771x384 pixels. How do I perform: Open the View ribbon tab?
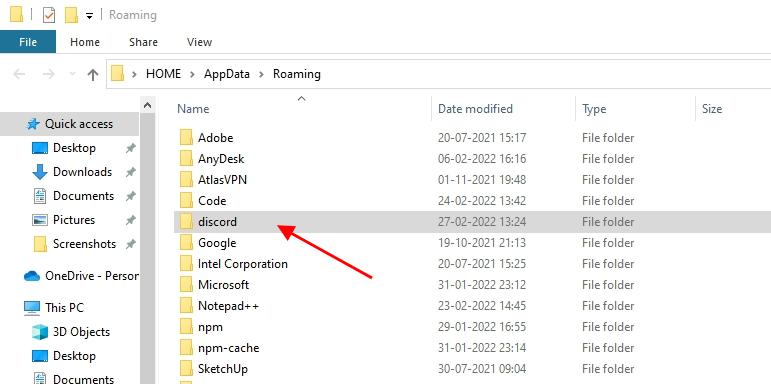point(199,42)
